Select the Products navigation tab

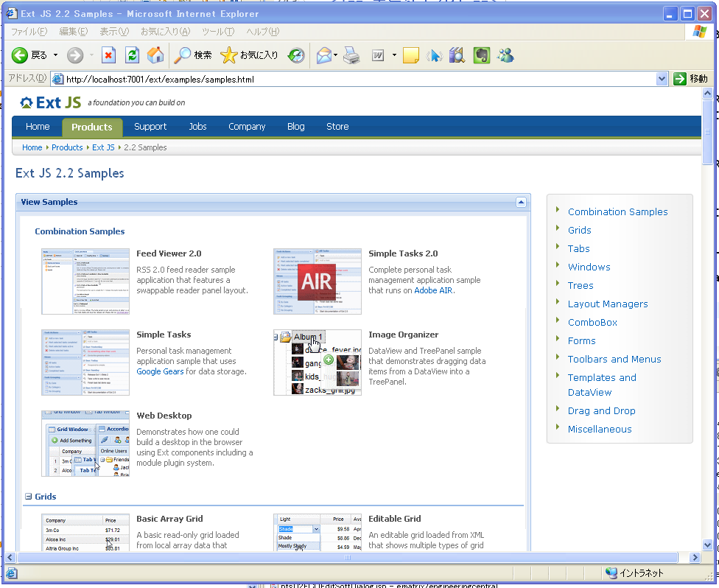[x=91, y=127]
